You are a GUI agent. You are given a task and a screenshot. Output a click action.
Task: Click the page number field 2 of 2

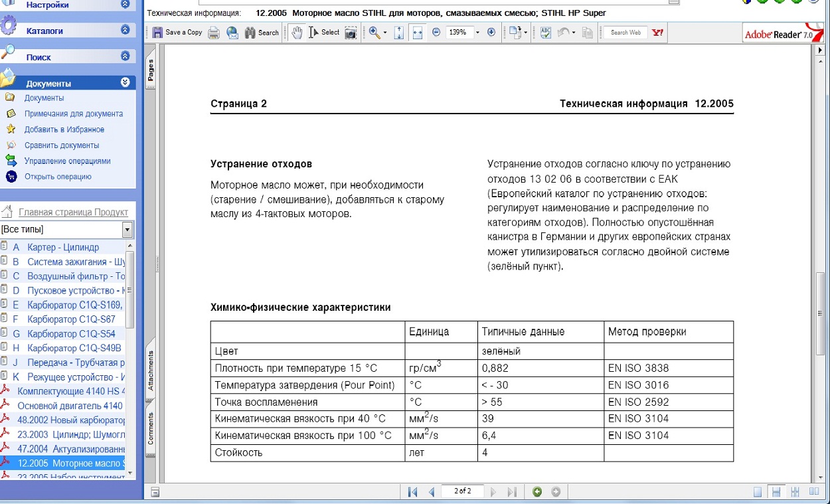[x=463, y=491]
